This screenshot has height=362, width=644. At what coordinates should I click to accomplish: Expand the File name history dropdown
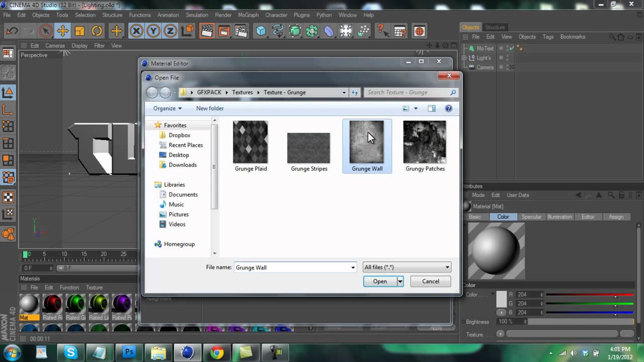[x=353, y=267]
